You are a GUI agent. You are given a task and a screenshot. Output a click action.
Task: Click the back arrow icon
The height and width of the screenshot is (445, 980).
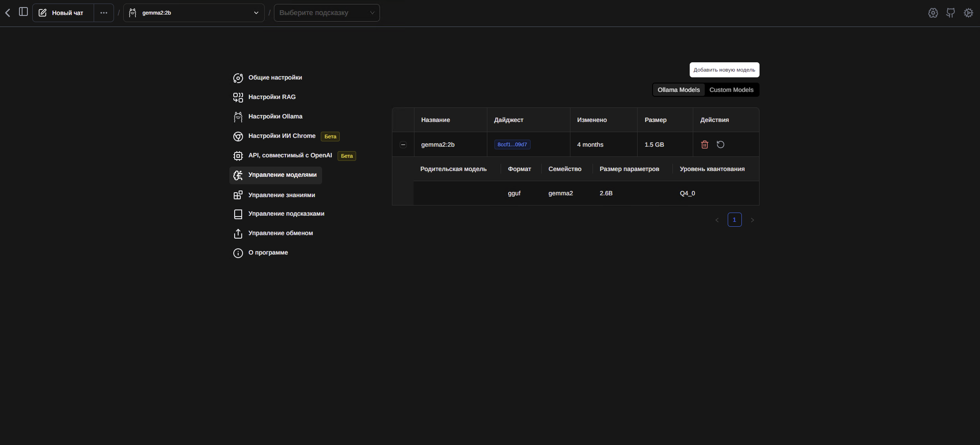[x=8, y=13]
